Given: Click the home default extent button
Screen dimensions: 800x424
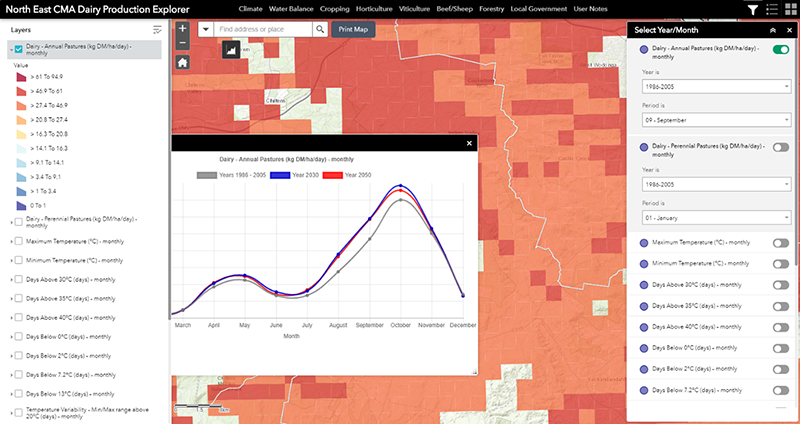Looking at the screenshot, I should coord(182,62).
